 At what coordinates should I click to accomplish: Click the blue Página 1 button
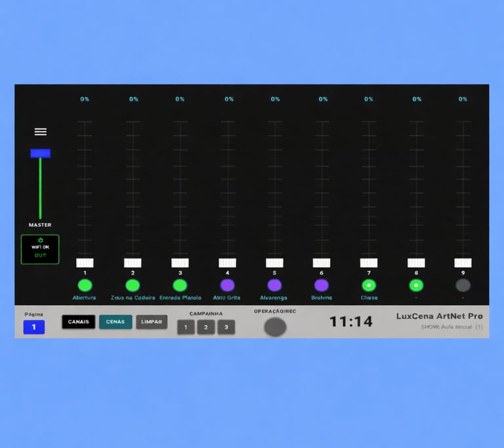tap(34, 327)
